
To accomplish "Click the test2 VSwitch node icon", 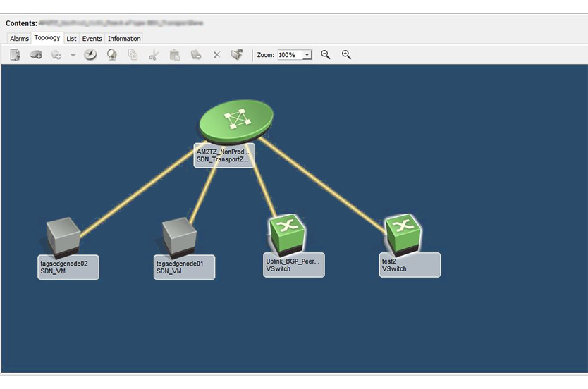I will click(403, 232).
